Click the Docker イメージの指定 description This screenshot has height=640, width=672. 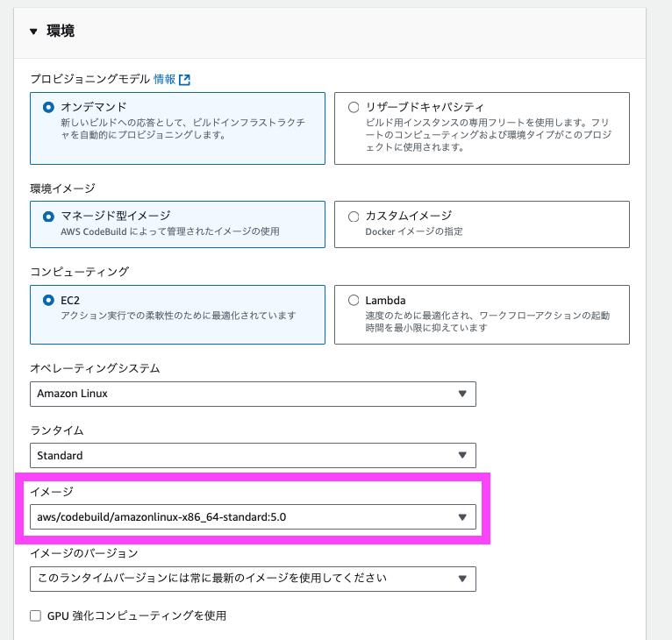click(414, 231)
